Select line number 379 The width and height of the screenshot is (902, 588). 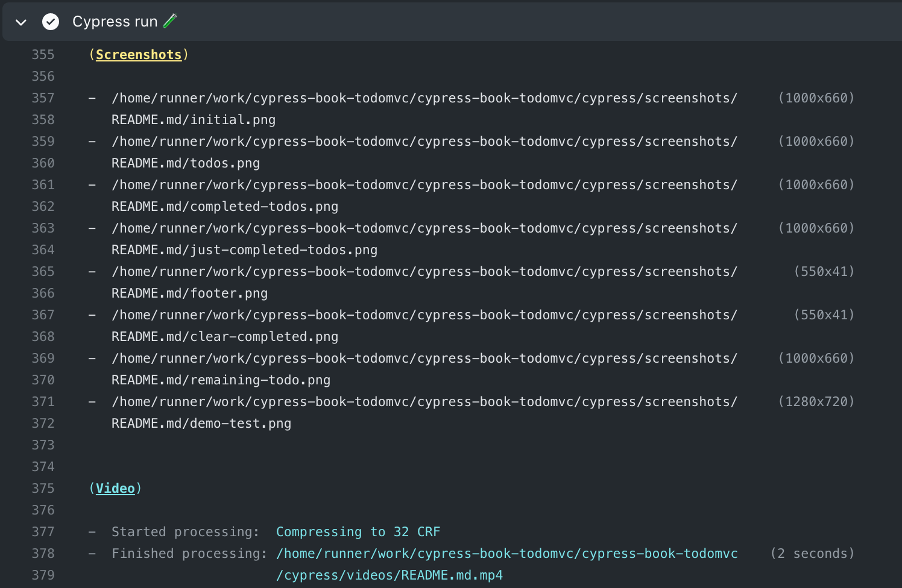[x=43, y=575]
